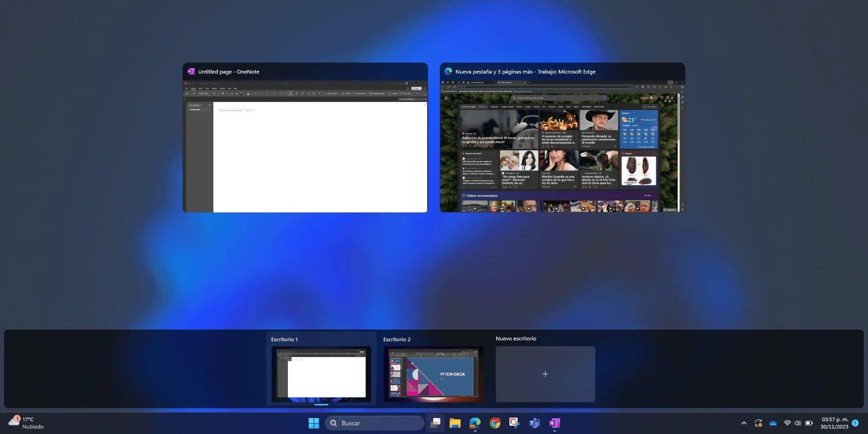Click the volume icon in the system tray
This screenshot has width=868, height=434.
point(798,423)
